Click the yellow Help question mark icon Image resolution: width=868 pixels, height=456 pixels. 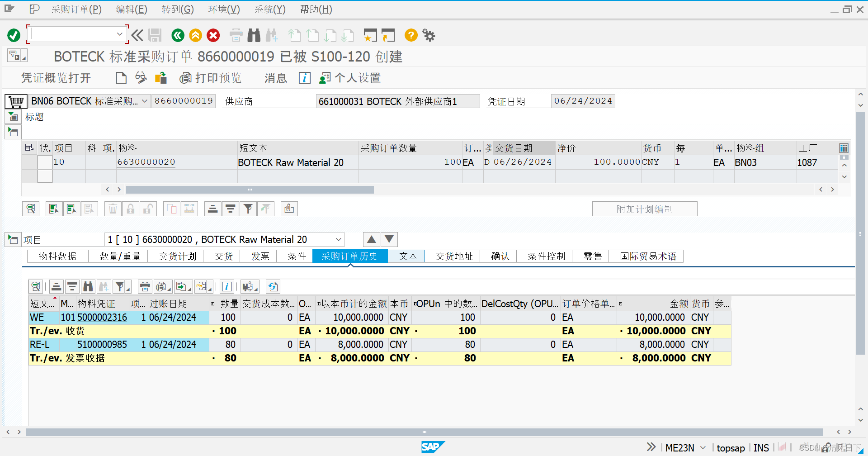pos(411,35)
